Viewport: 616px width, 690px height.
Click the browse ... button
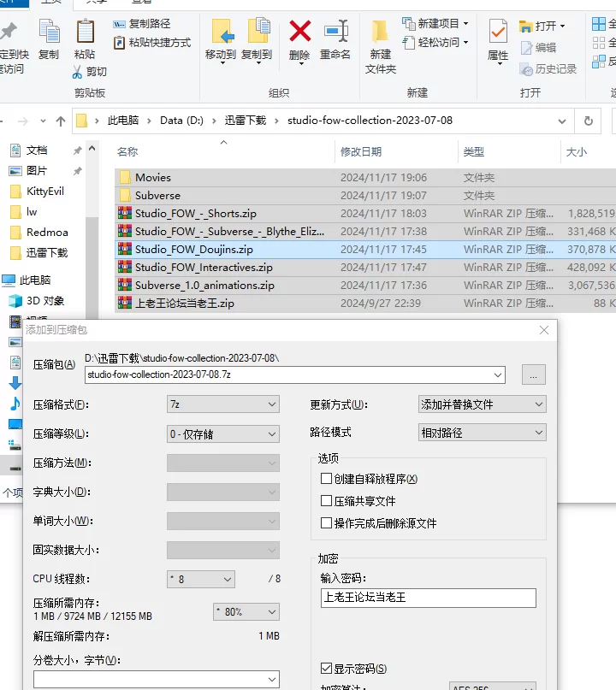pos(534,374)
